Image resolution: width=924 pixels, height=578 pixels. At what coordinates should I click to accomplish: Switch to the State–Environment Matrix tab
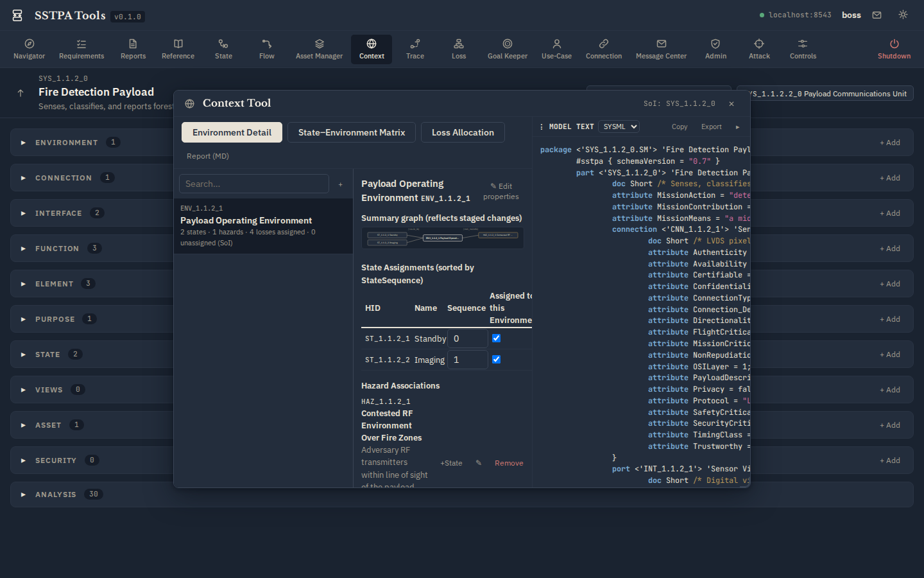click(x=352, y=132)
